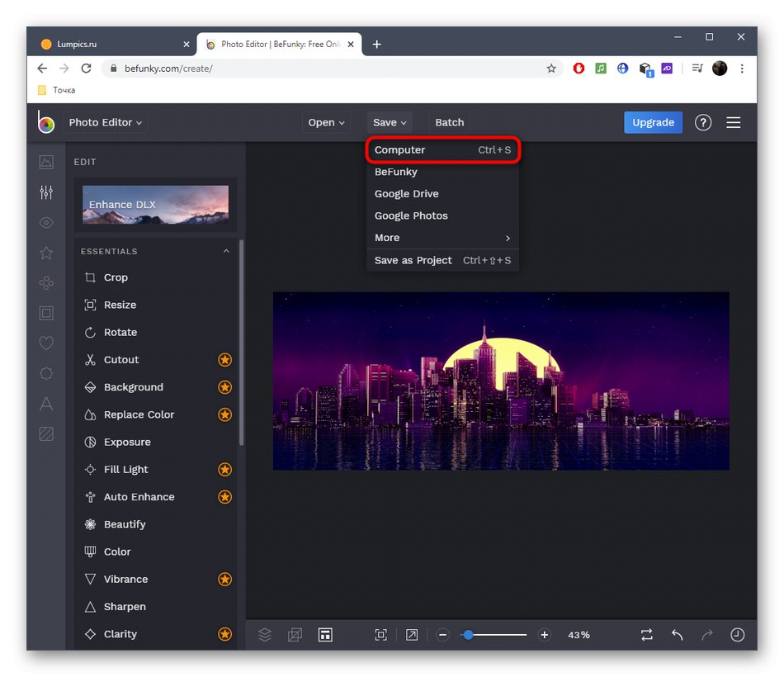
Task: Click the Batch button
Action: (450, 122)
